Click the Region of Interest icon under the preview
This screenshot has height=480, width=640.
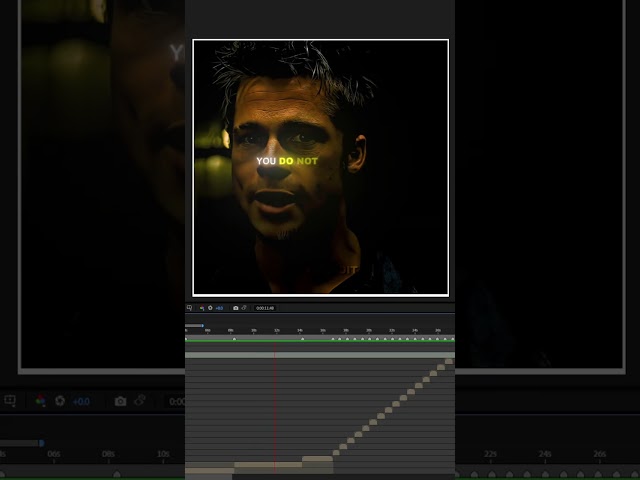189,308
